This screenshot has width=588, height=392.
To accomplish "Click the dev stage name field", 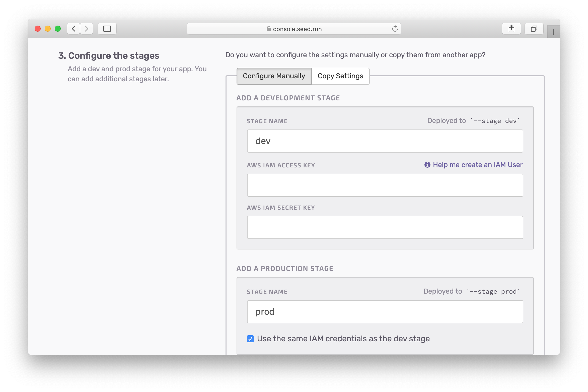I will [385, 141].
